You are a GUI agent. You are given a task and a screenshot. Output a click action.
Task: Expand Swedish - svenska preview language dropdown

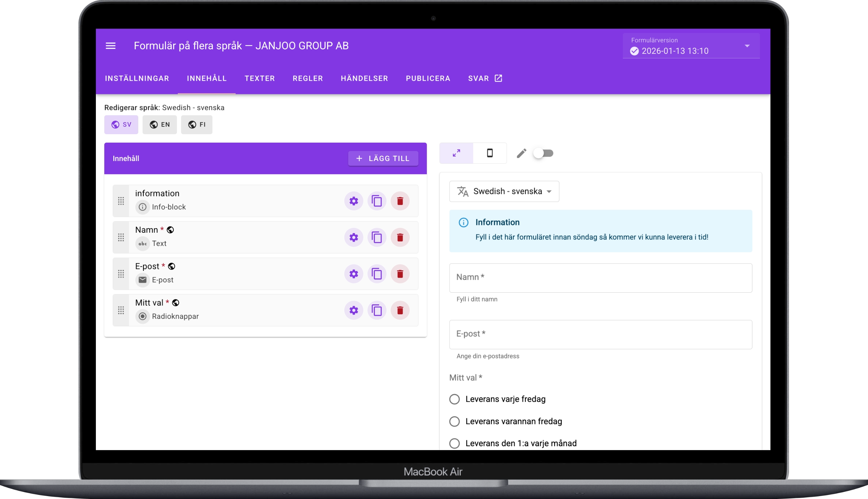[504, 191]
